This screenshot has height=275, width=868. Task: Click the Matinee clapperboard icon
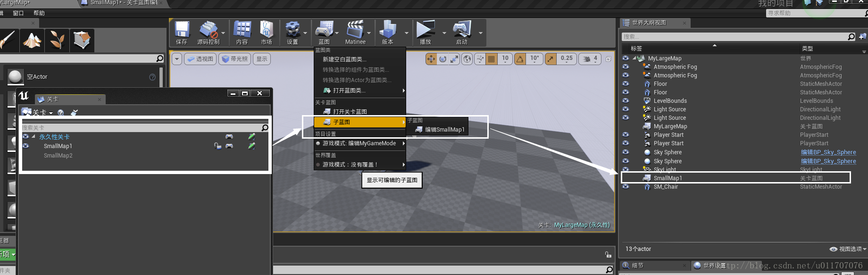(x=355, y=30)
